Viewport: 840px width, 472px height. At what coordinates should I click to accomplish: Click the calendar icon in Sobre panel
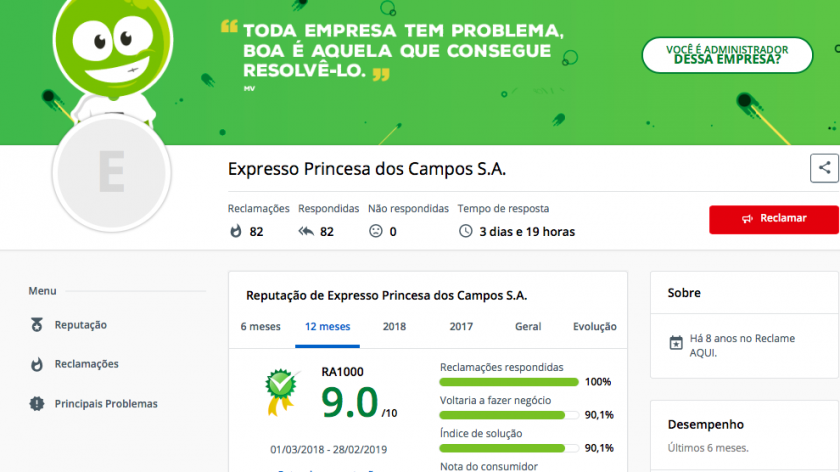click(676, 342)
